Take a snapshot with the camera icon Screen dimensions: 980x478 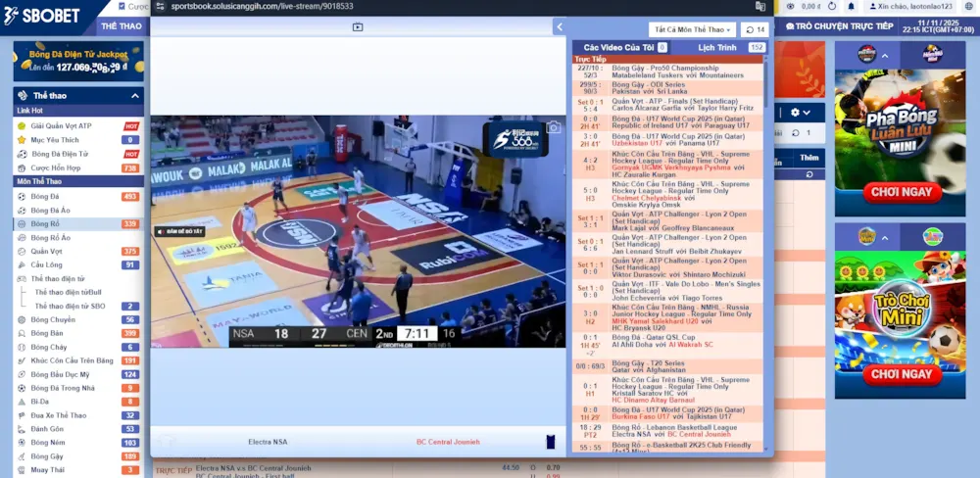click(x=554, y=127)
